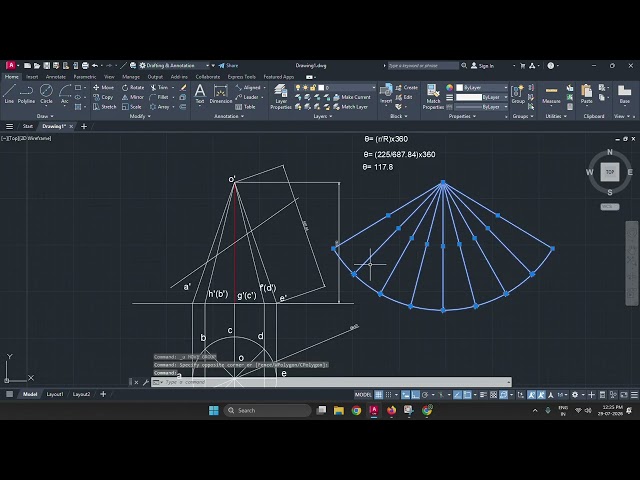Expand the Properties panel
Screen dimensions: 640x480
click(462, 116)
